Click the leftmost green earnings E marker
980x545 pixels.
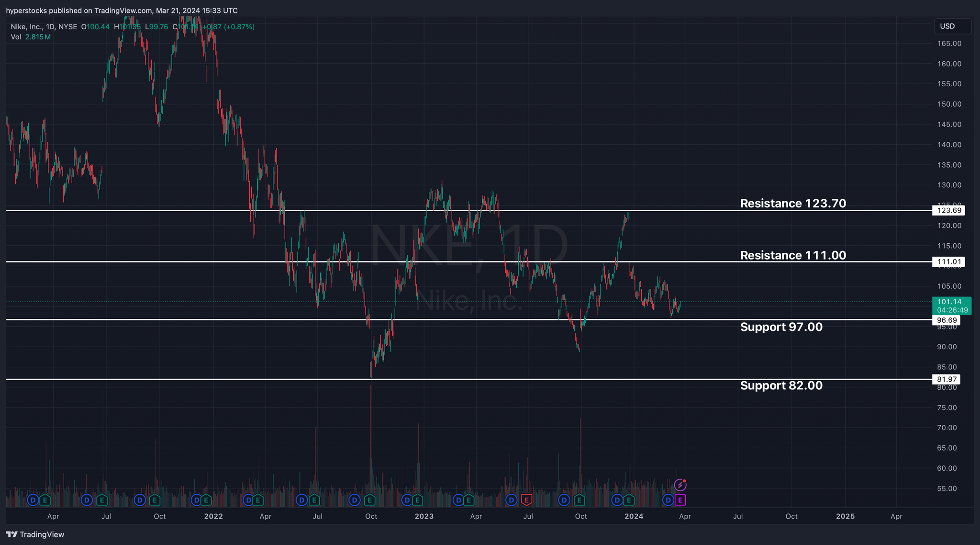coord(45,500)
